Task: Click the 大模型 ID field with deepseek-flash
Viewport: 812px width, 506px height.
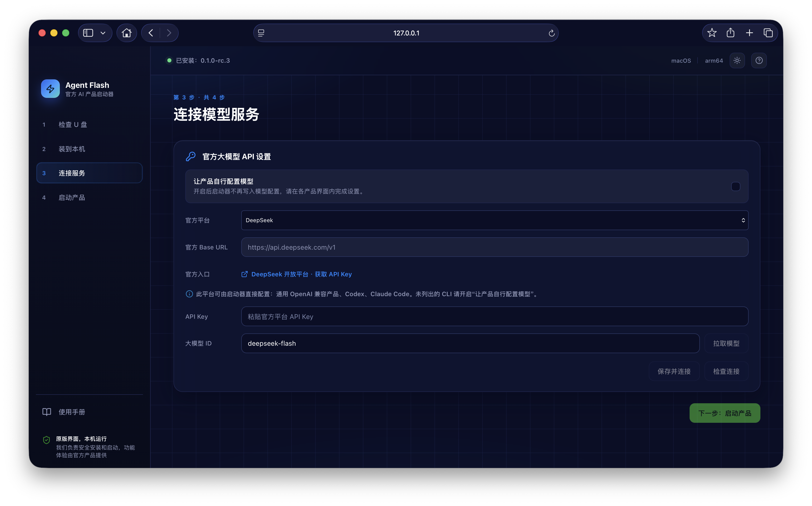Action: pyautogui.click(x=470, y=343)
